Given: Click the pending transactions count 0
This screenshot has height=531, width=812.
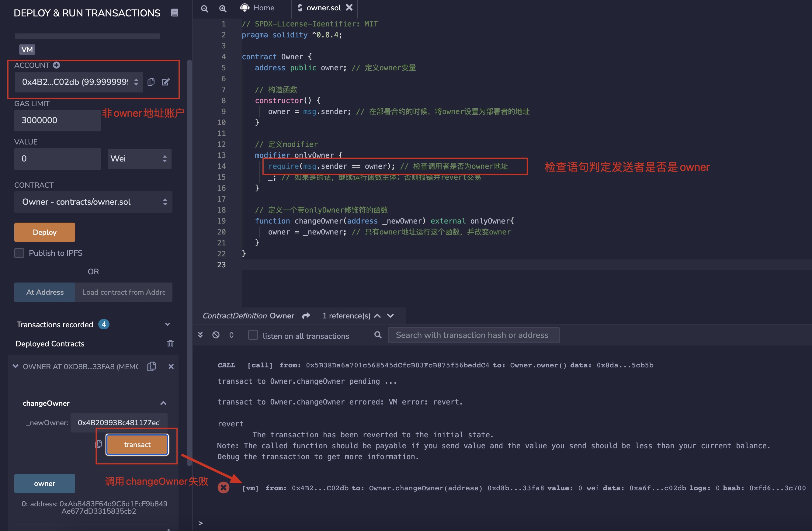Looking at the screenshot, I should point(231,335).
